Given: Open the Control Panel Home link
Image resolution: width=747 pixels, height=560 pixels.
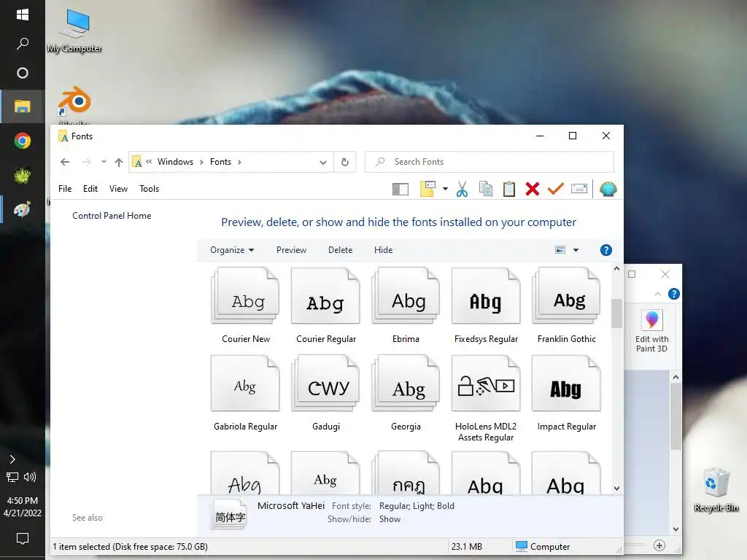Looking at the screenshot, I should tap(112, 216).
